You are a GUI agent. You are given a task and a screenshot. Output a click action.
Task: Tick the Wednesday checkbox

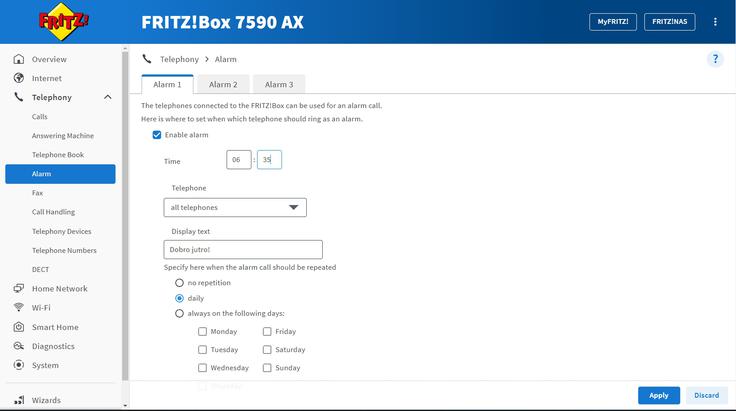click(202, 368)
